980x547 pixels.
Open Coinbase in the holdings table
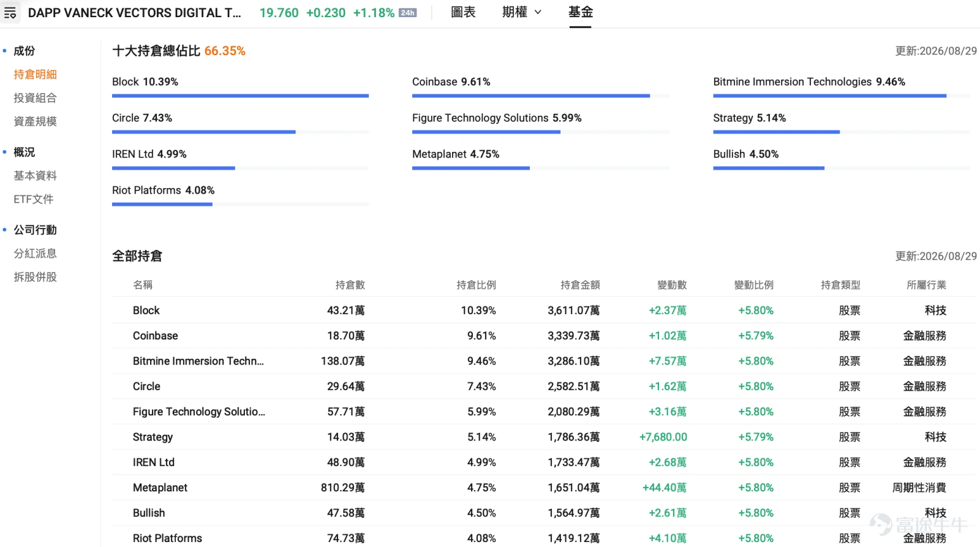155,336
